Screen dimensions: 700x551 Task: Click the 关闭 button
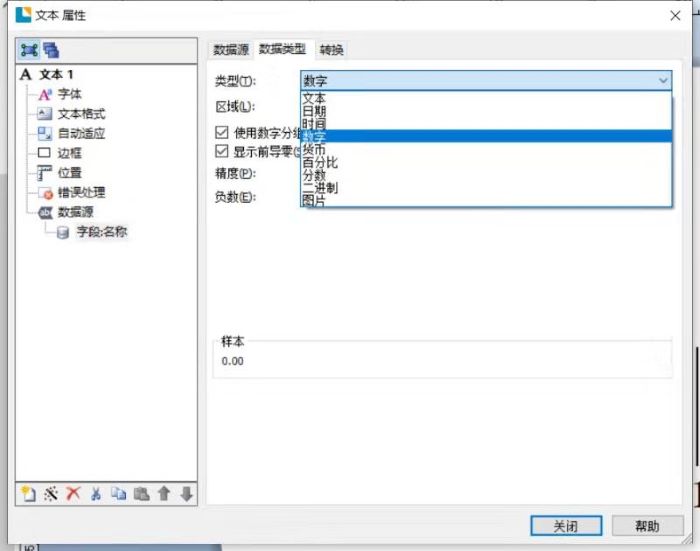click(x=566, y=526)
